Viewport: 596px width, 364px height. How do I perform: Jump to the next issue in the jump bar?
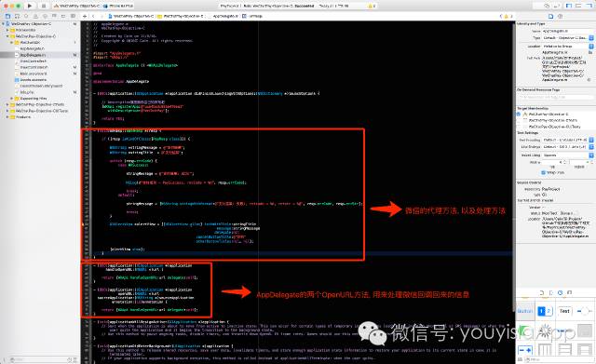point(511,17)
